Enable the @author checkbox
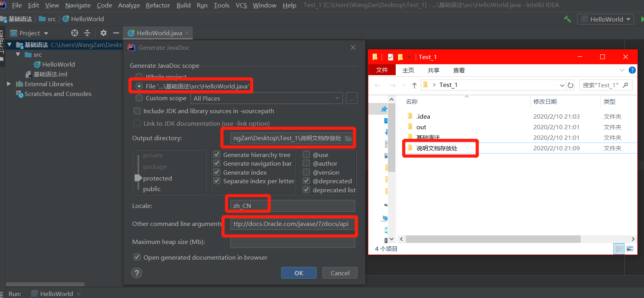This screenshot has width=644, height=298. (307, 163)
